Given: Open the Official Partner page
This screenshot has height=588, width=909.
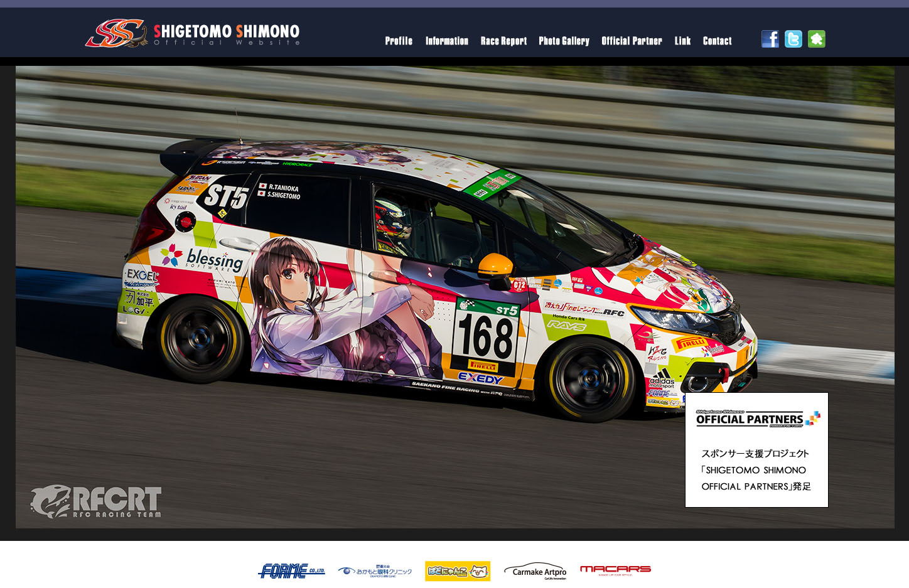Looking at the screenshot, I should 632,41.
